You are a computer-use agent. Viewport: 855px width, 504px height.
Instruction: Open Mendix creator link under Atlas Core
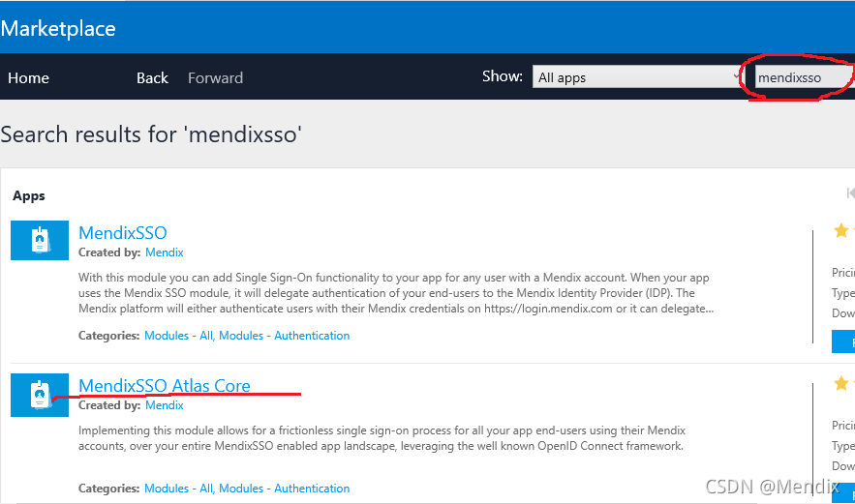pos(165,404)
